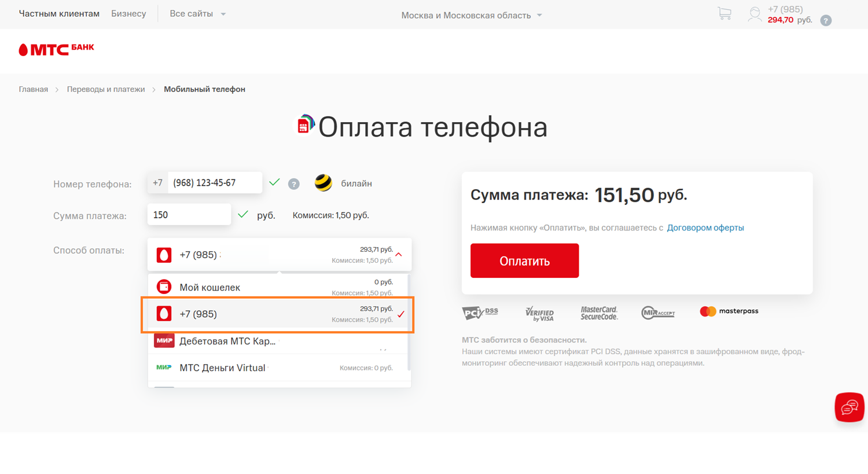Image resolution: width=868 pixels, height=474 pixels.
Task: Choose МТС Деньги Virtual payment option
Action: (278, 368)
